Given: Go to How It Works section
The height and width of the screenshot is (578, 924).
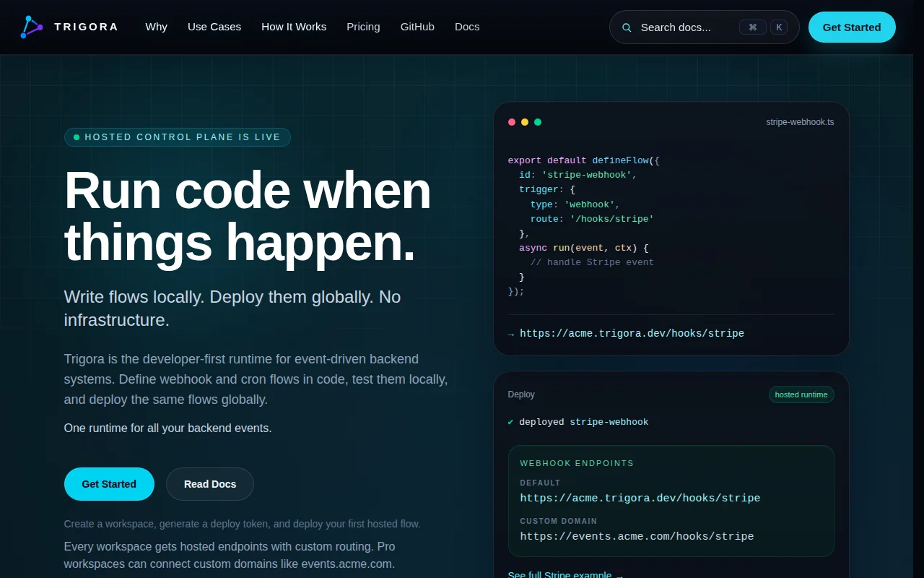Looking at the screenshot, I should click(x=294, y=27).
